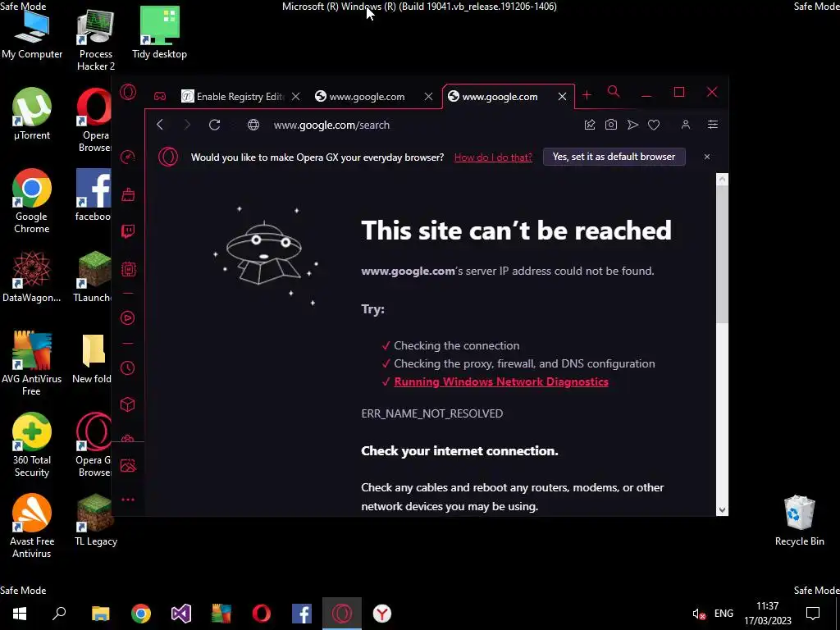Click the site info globe icon
Image resolution: width=840 pixels, height=630 pixels.
253,125
